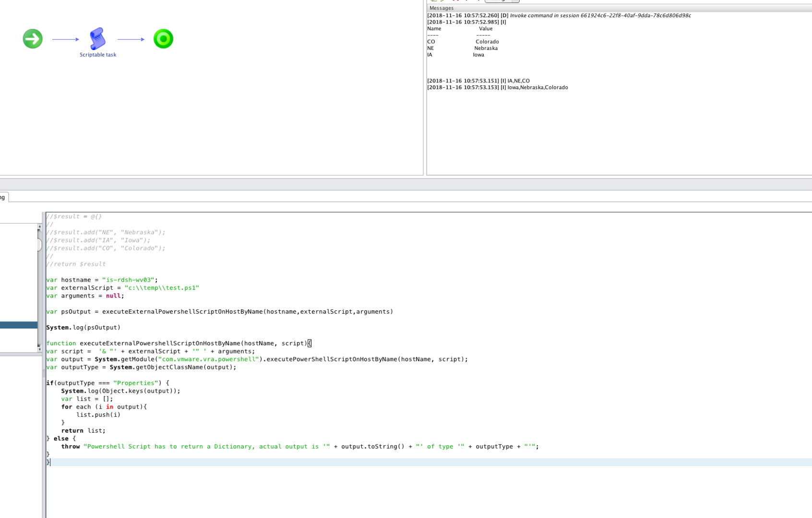Place cursor on the System.log(psOutput) line
Viewport: 812px width, 518px height.
(84, 327)
